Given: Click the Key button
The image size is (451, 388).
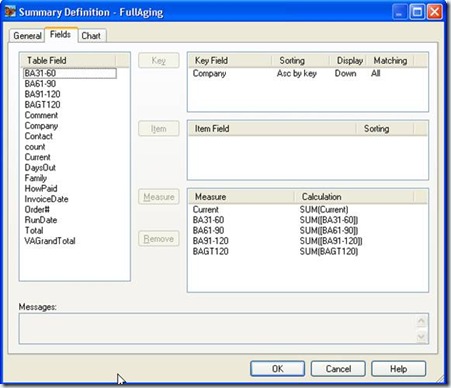Looking at the screenshot, I should (159, 60).
